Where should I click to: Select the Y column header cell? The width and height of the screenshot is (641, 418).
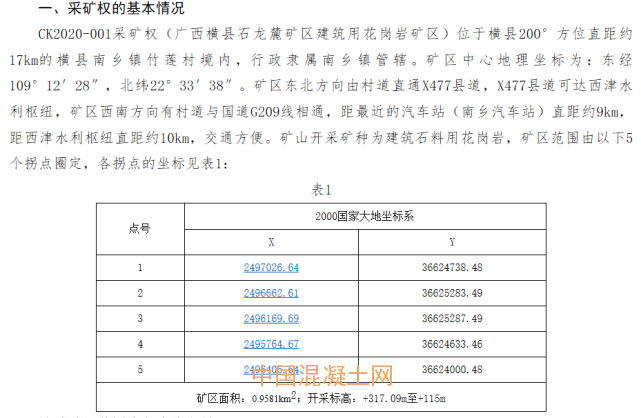click(453, 242)
